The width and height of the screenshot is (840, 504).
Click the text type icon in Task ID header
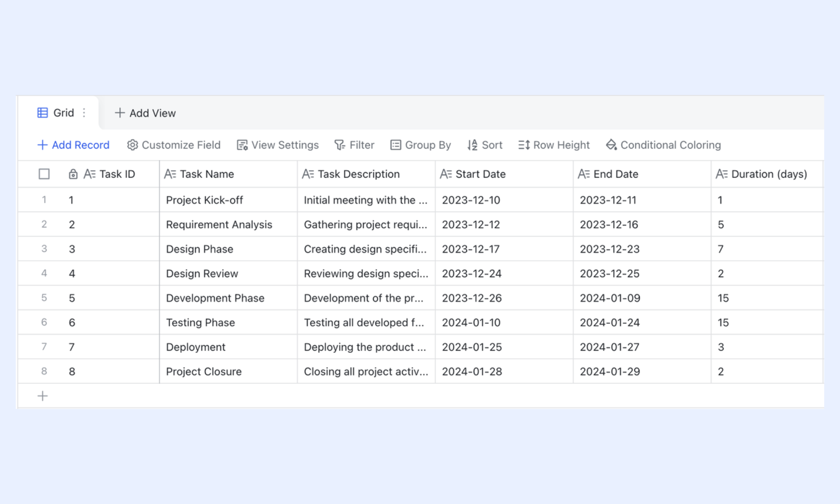tap(89, 174)
